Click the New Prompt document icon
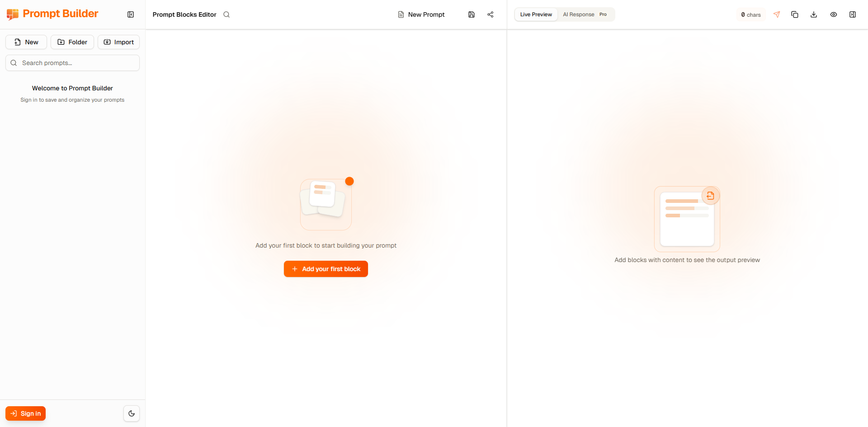 coord(401,14)
